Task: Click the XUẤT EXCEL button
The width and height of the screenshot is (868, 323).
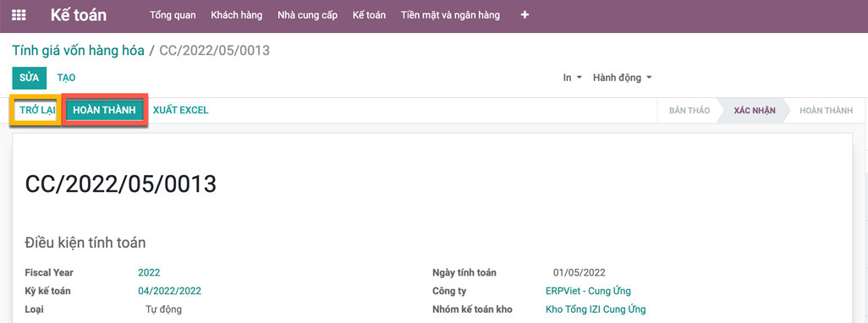Action: pyautogui.click(x=180, y=110)
